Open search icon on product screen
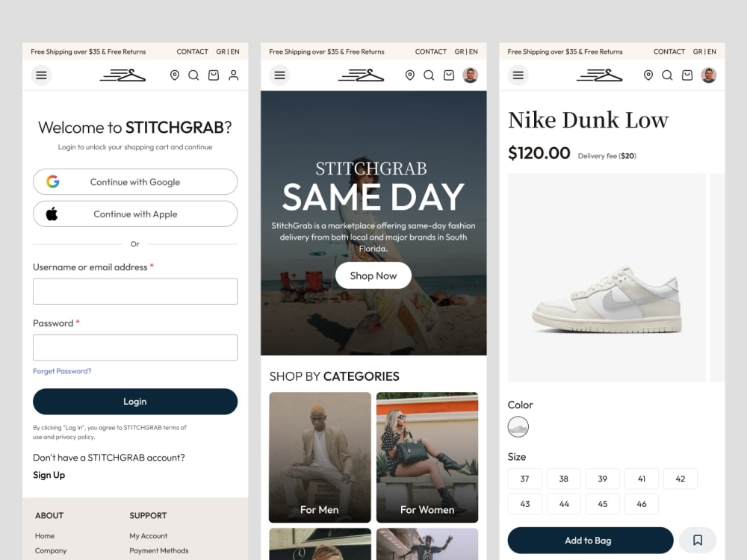 pos(667,75)
